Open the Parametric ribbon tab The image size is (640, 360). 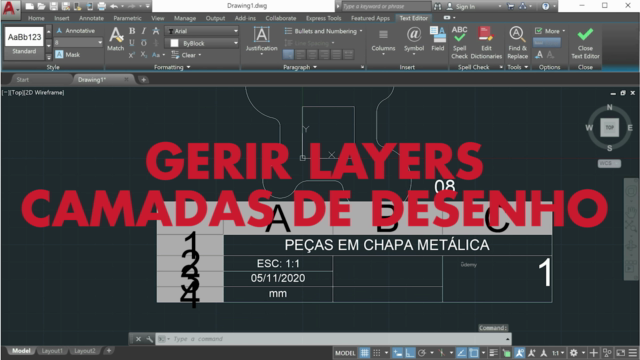(x=127, y=18)
